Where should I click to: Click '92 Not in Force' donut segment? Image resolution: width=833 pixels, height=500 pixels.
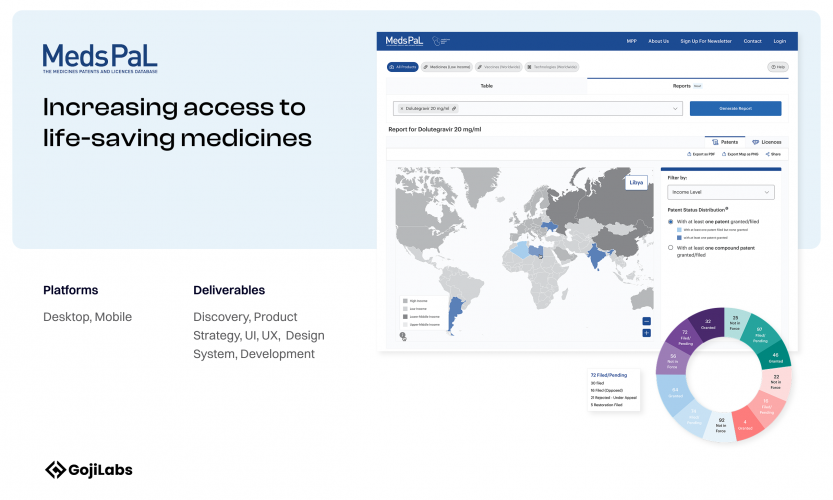point(720,426)
